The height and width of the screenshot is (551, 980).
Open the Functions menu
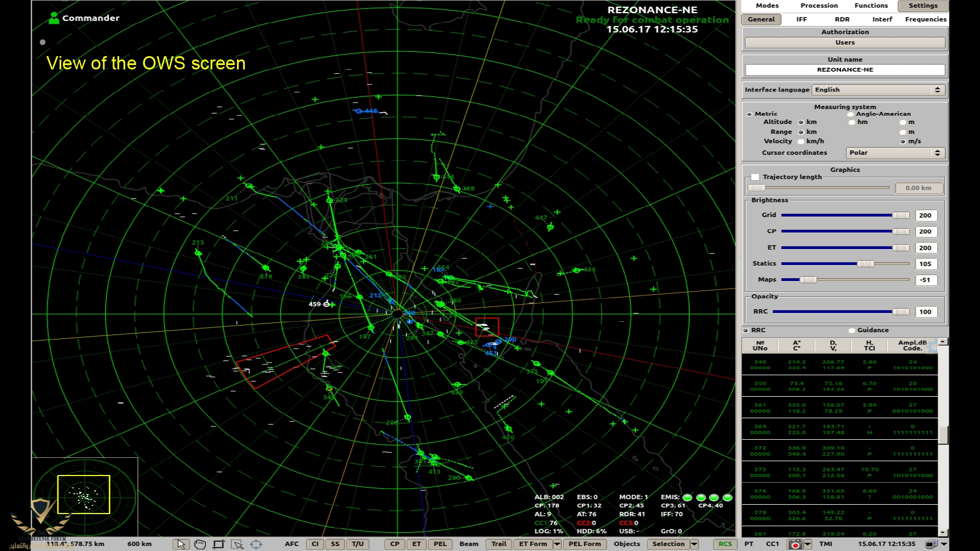pos(871,6)
